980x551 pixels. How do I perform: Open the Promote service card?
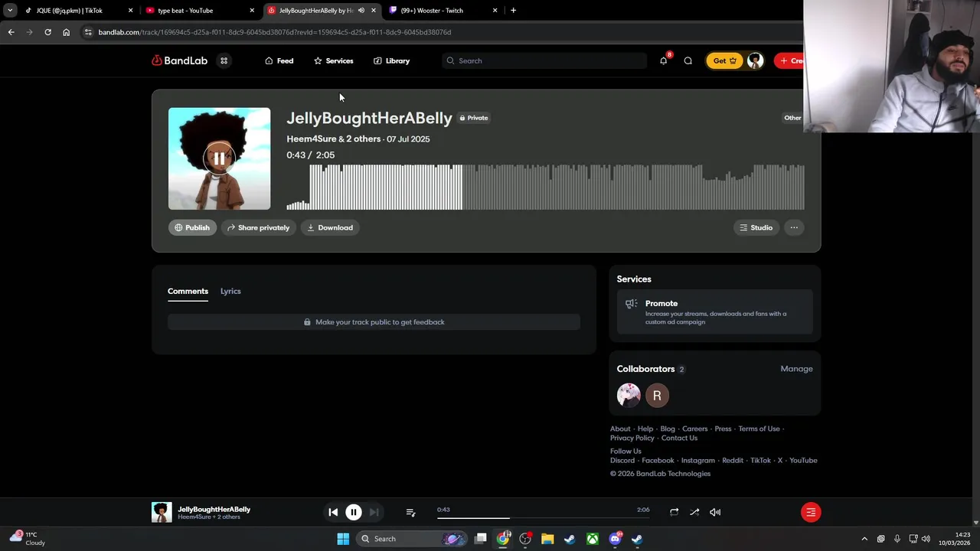pos(714,312)
